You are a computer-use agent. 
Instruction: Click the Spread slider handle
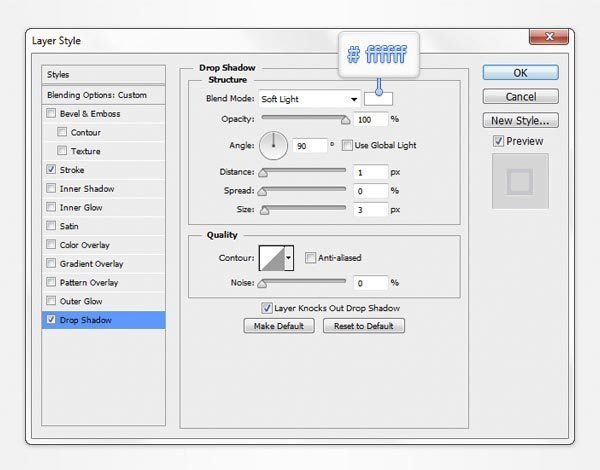[x=262, y=192]
